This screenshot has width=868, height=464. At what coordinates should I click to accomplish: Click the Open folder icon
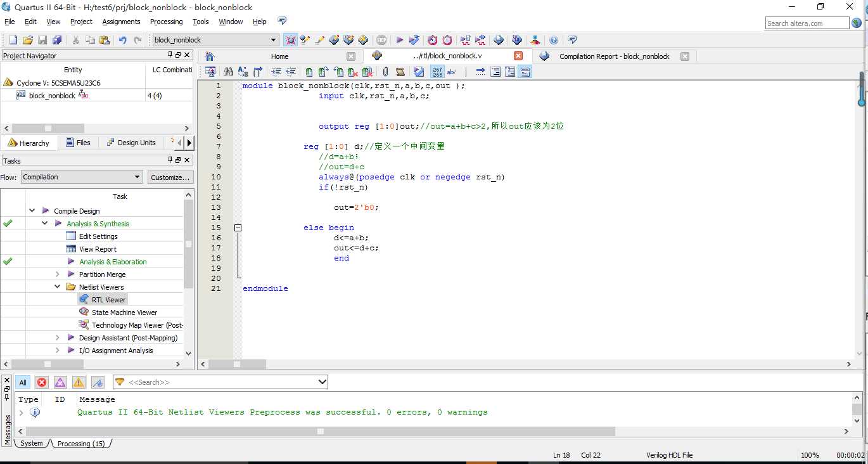click(28, 40)
